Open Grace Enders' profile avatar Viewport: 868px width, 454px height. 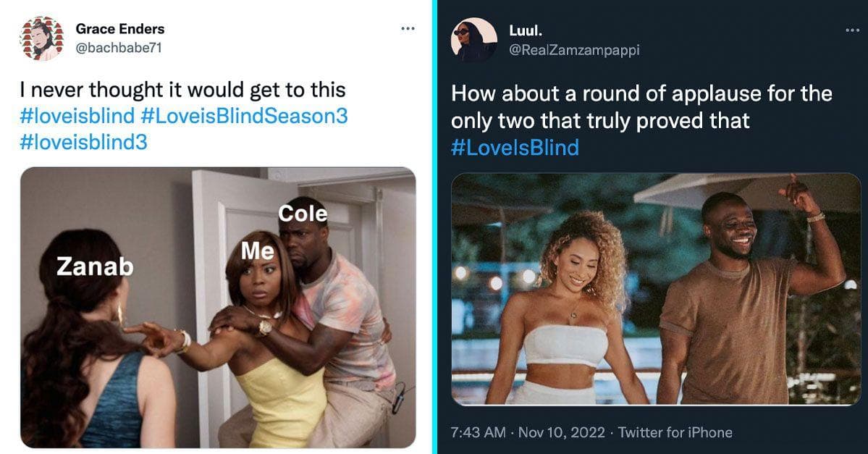pyautogui.click(x=41, y=38)
